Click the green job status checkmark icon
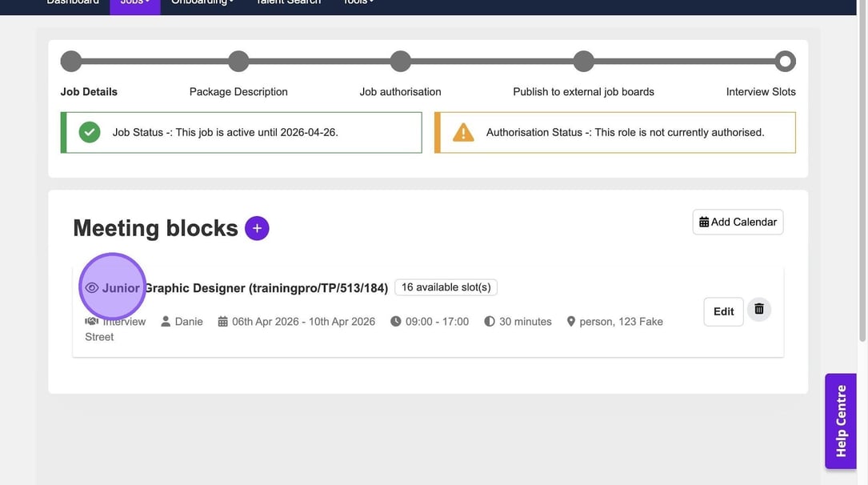This screenshot has width=868, height=485. click(90, 133)
